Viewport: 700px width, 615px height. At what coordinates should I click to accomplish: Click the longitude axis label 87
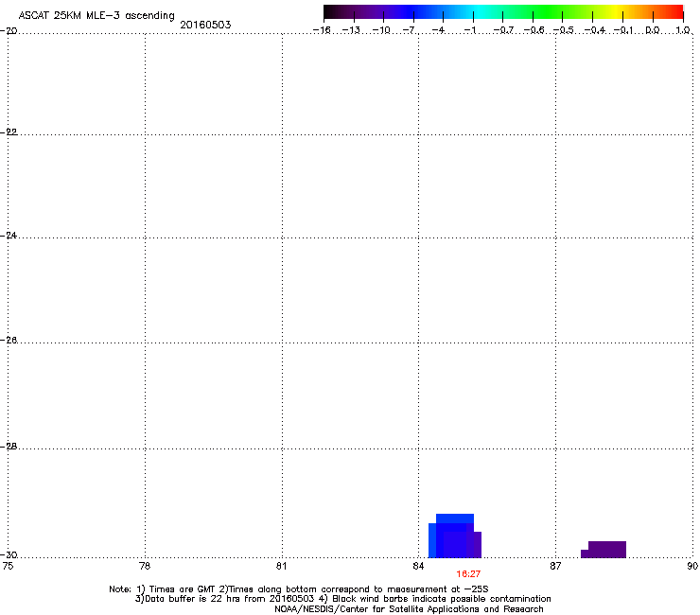[555, 567]
